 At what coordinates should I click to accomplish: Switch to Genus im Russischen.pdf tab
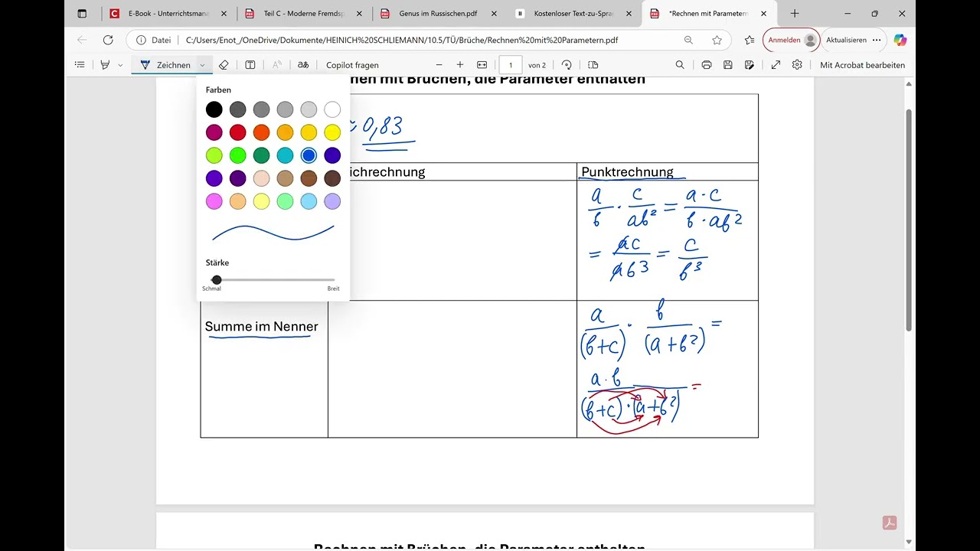pyautogui.click(x=439, y=14)
